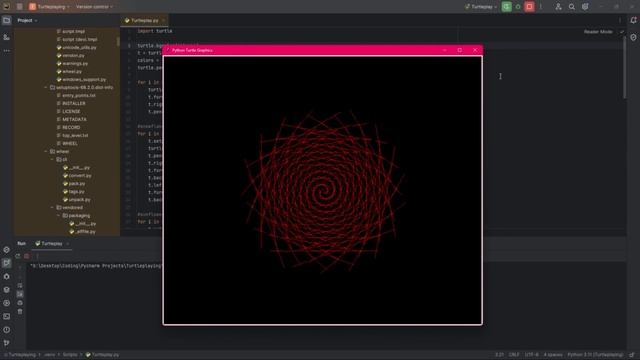Open the Version control dropdown
Viewport: 640px width, 360px height.
pyautogui.click(x=94, y=7)
